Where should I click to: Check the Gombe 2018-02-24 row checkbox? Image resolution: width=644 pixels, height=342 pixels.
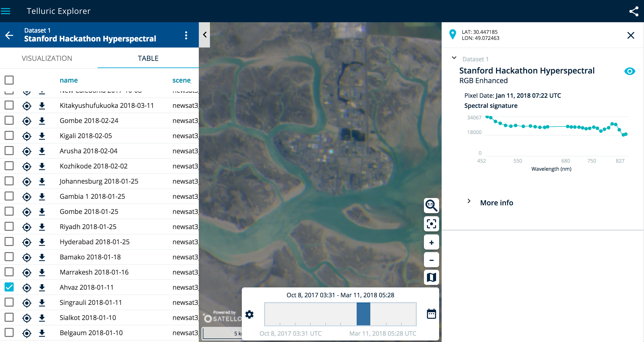click(9, 120)
